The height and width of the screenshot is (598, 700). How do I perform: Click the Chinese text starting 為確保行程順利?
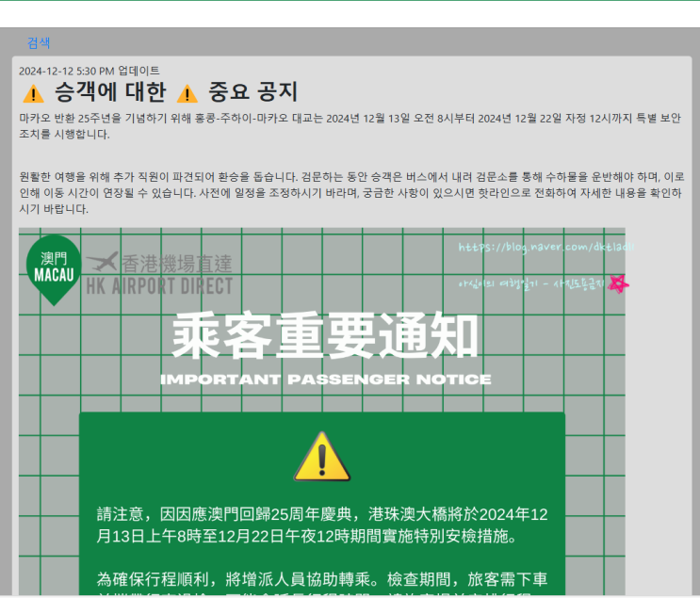tap(322, 585)
